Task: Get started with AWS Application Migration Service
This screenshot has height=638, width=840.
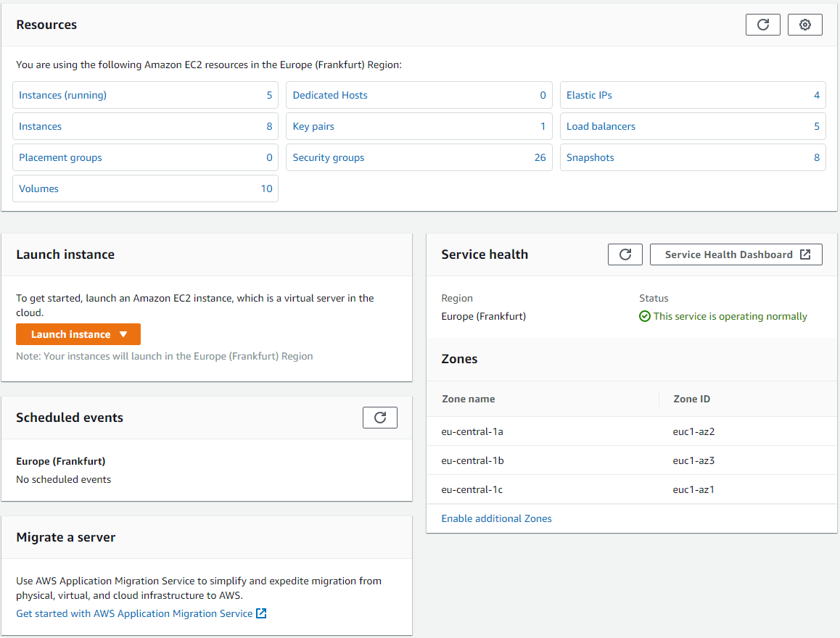Action: [x=134, y=613]
